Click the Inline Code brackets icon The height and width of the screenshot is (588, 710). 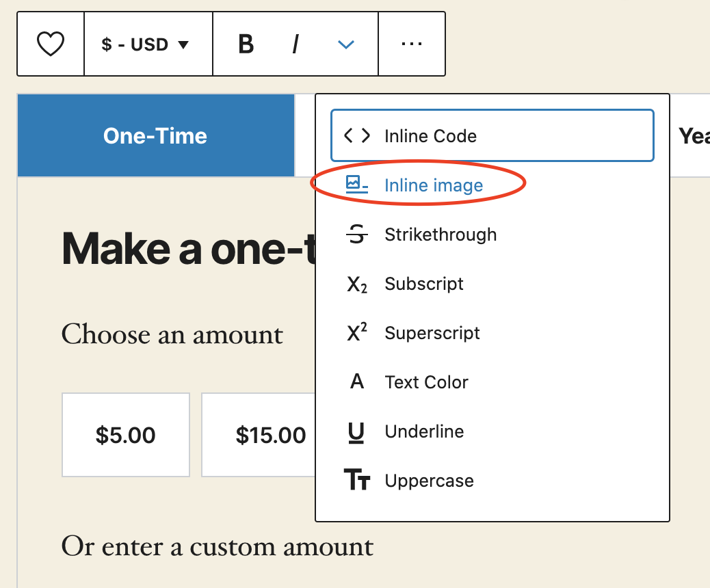[357, 135]
